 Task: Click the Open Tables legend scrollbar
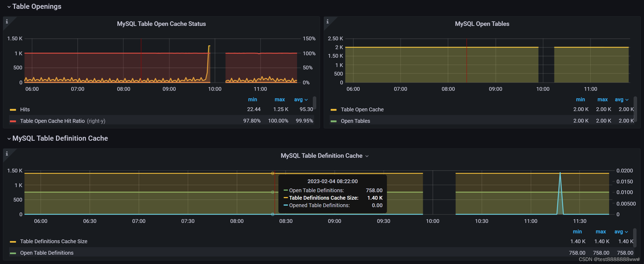635,109
